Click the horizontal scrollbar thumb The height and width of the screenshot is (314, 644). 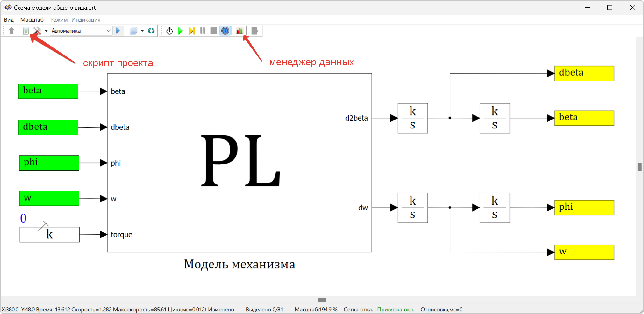pyautogui.click(x=322, y=300)
